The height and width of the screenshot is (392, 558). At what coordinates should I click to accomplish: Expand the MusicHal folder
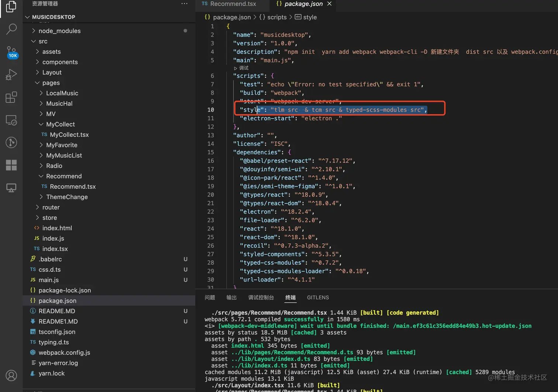109,103
